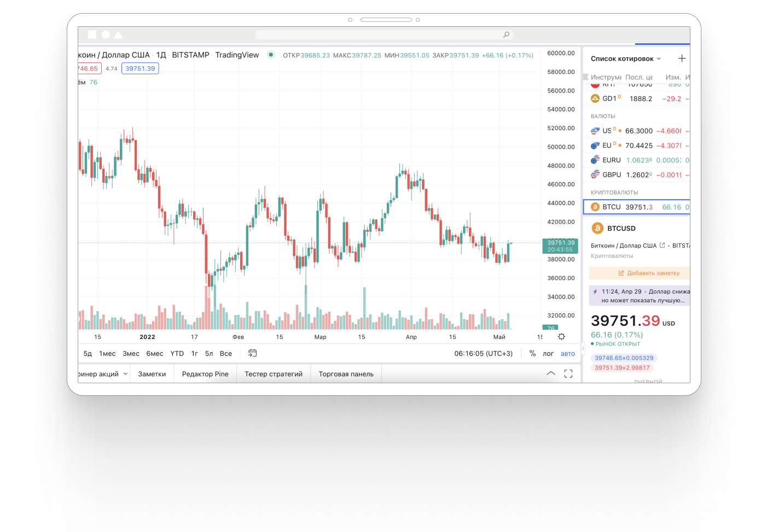Sort by the Изм. column header

pyautogui.click(x=673, y=77)
